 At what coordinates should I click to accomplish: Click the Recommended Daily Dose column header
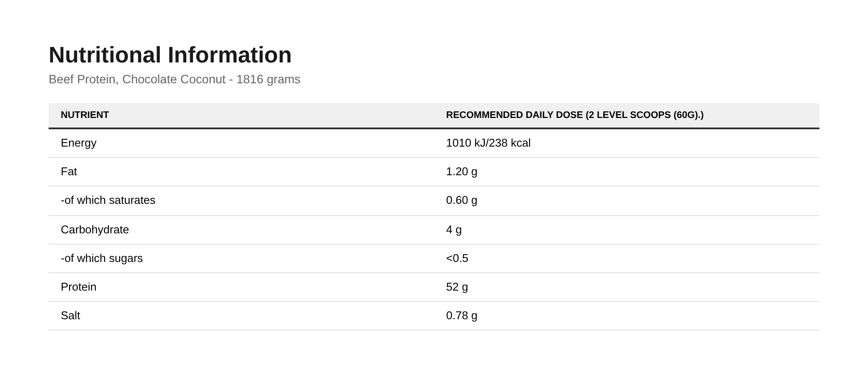(x=575, y=115)
